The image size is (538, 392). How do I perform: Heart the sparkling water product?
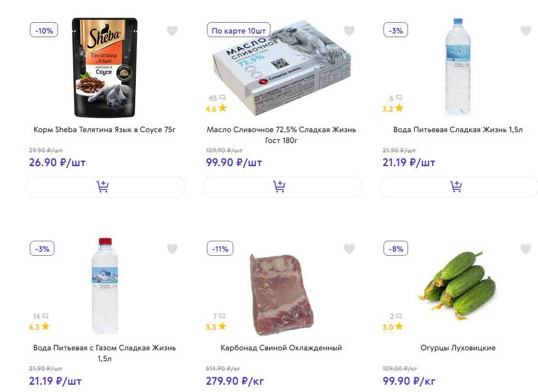pyautogui.click(x=172, y=249)
